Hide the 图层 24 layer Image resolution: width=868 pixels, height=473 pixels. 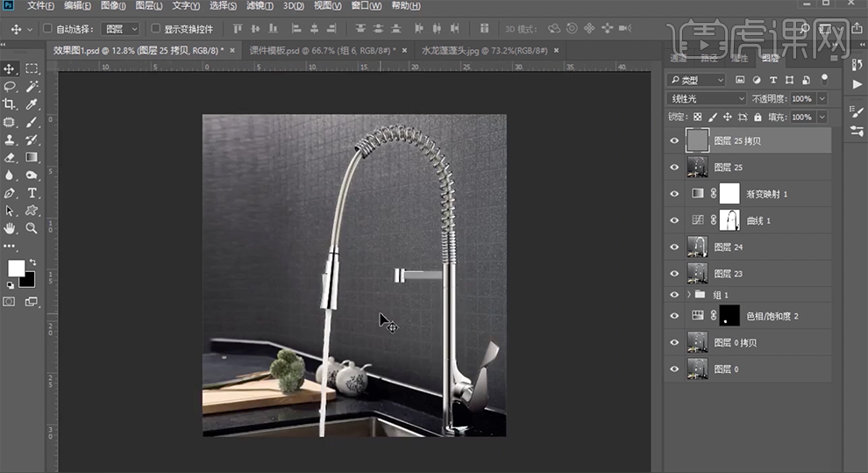tap(674, 247)
